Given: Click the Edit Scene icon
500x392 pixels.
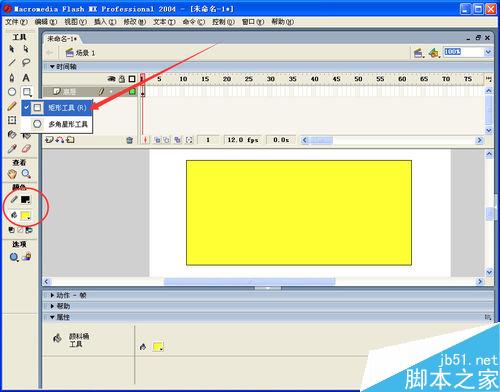Looking at the screenshot, I should [x=418, y=53].
